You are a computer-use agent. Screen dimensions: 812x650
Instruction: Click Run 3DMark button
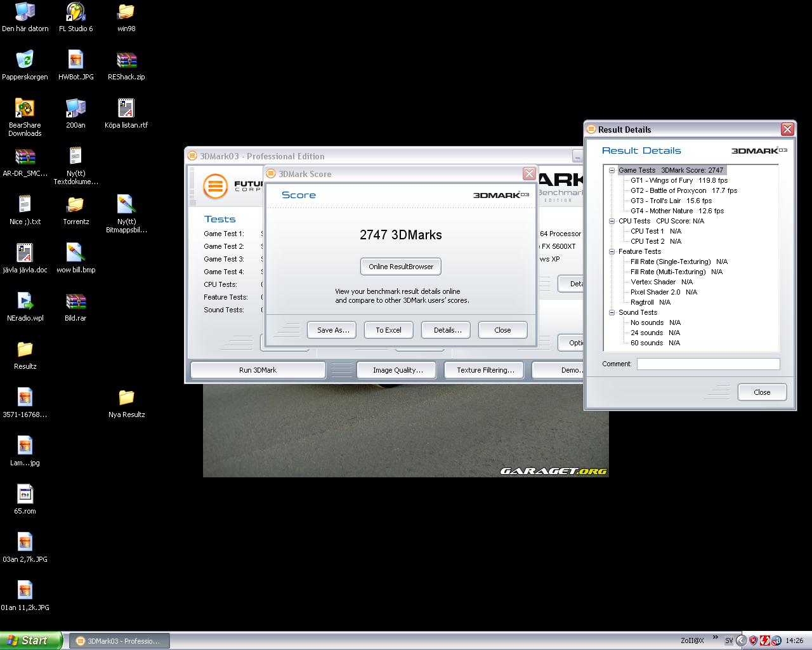tap(258, 370)
